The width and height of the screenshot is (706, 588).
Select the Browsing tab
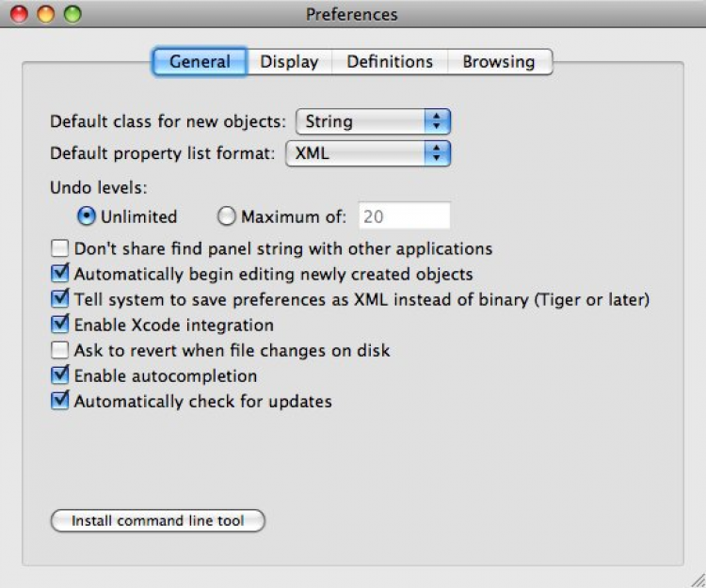(x=498, y=62)
